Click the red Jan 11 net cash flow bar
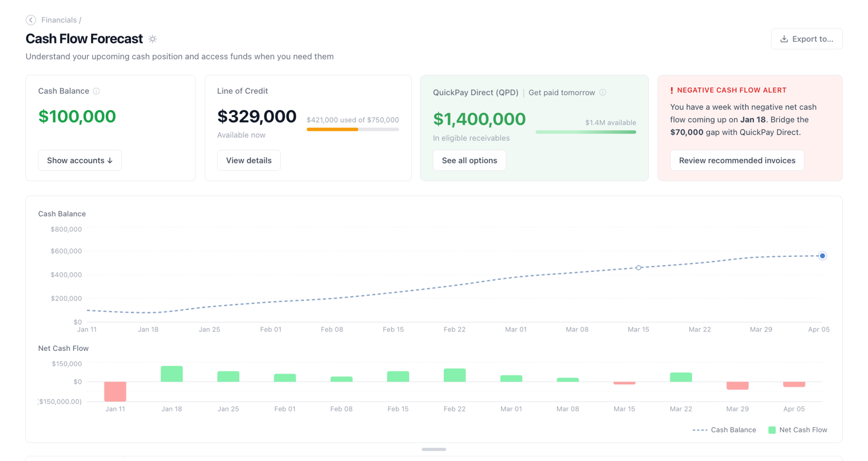Image resolution: width=868 pixels, height=461 pixels. click(x=115, y=391)
